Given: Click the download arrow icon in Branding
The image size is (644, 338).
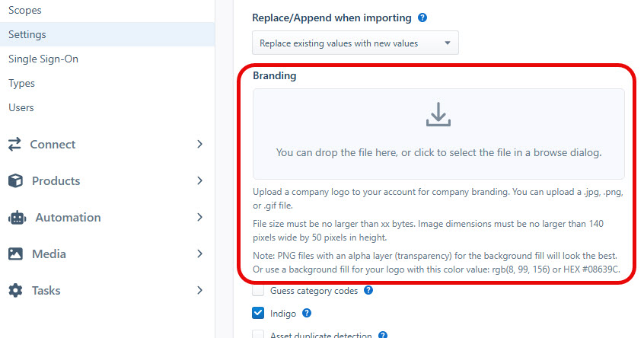Looking at the screenshot, I should [x=438, y=115].
